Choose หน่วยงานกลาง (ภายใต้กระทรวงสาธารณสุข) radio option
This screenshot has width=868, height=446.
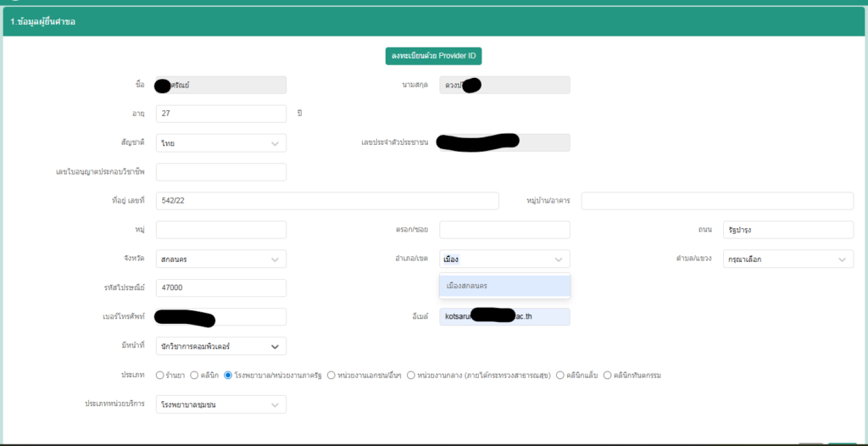(411, 375)
